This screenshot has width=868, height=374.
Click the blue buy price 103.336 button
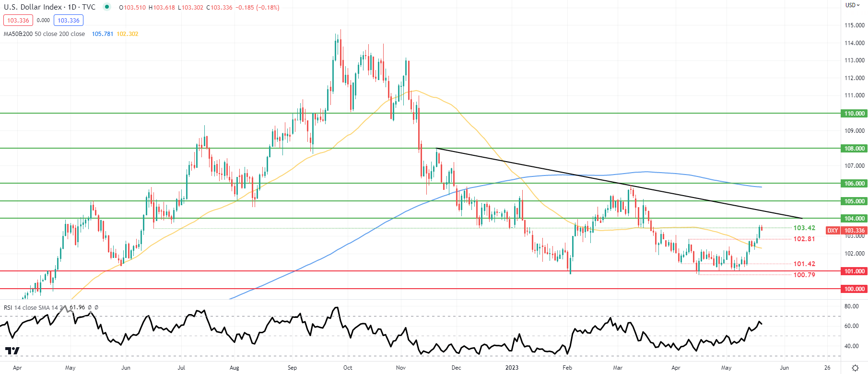[x=69, y=20]
